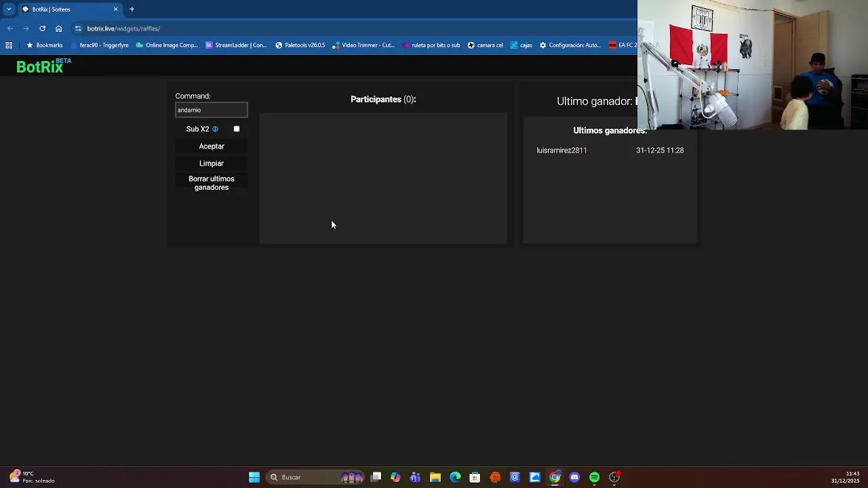Reload the page with the refresh icon
This screenshot has height=488, width=868.
[x=42, y=28]
